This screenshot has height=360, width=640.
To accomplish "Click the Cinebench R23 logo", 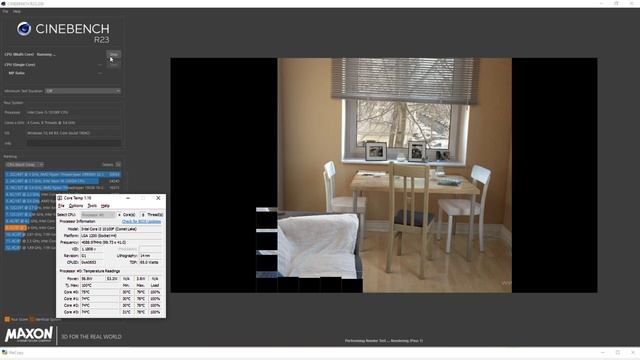I will point(63,32).
